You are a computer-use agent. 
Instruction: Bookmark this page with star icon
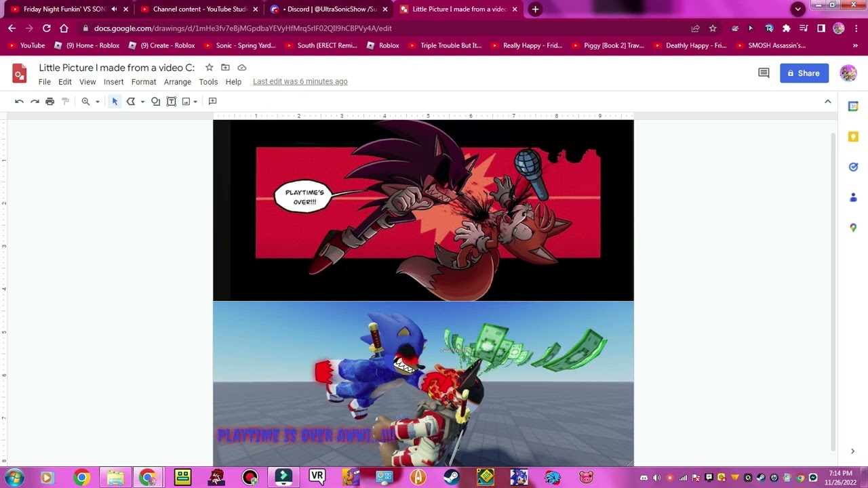[713, 28]
